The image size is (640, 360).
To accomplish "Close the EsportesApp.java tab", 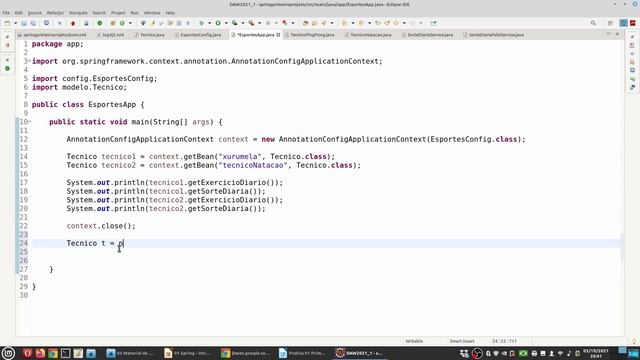I will click(x=278, y=35).
